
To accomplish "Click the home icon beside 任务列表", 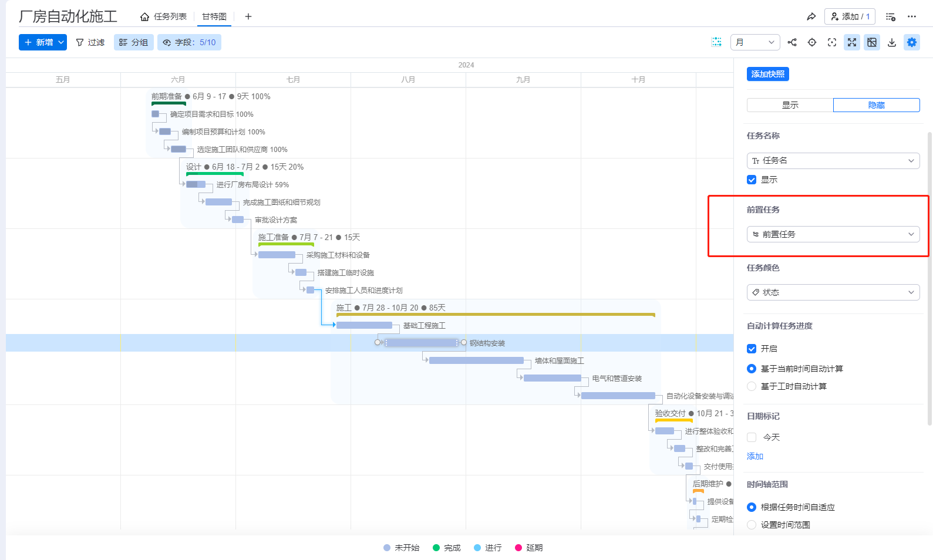I will click(x=144, y=16).
